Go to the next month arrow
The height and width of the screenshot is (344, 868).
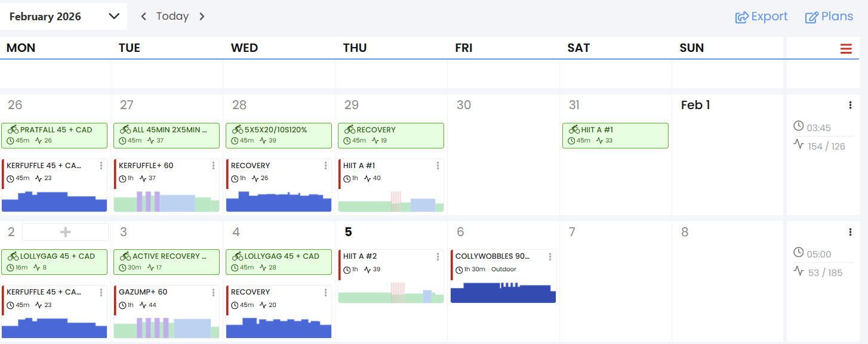click(x=202, y=17)
